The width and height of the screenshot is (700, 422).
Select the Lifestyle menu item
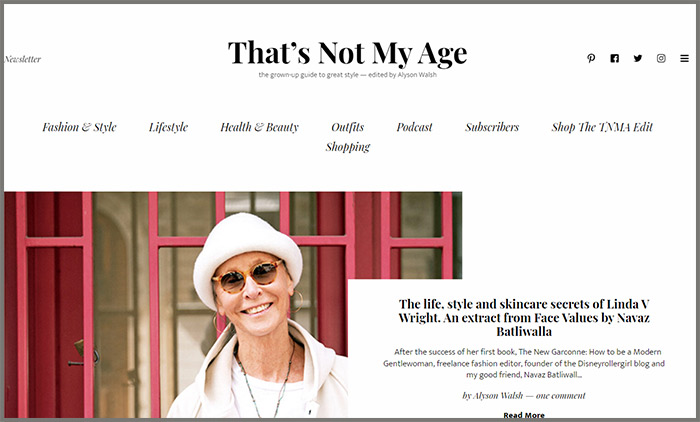(168, 127)
